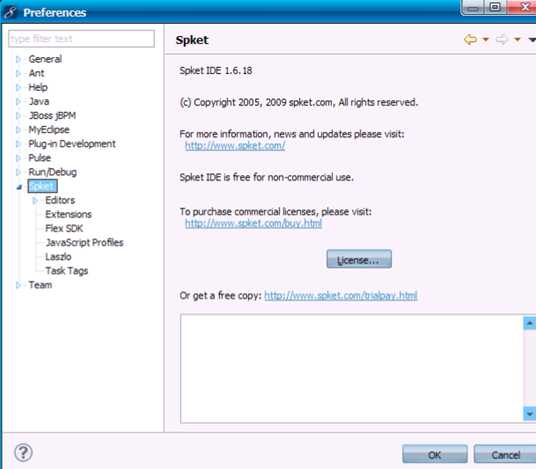
Task: Expand the JBoss jBPM tree node
Action: point(19,116)
